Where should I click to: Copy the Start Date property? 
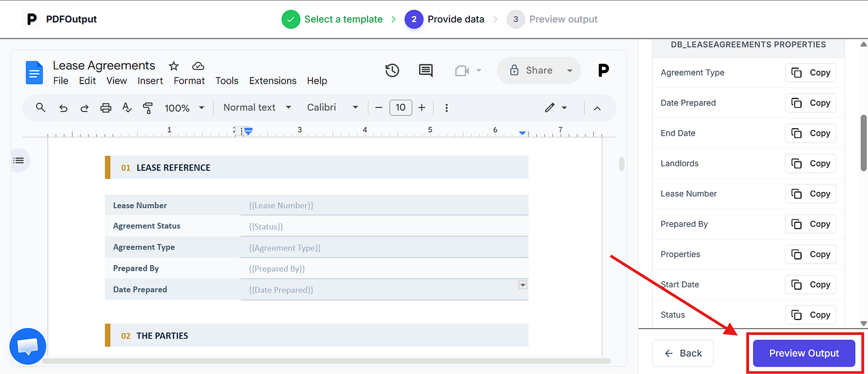(x=811, y=285)
